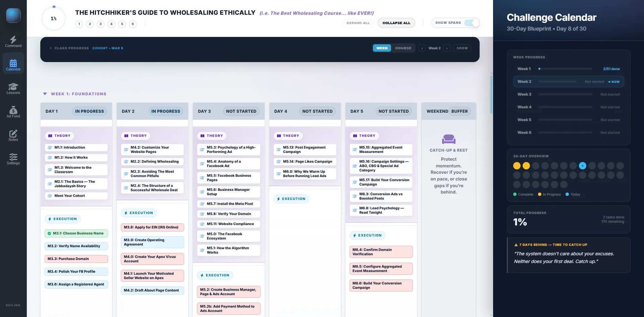Click the warning triangle by 7 Days Behind

516,245
